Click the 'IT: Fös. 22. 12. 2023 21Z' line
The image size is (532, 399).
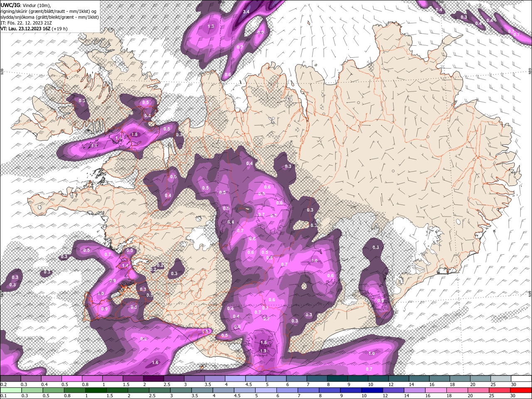coord(26,23)
